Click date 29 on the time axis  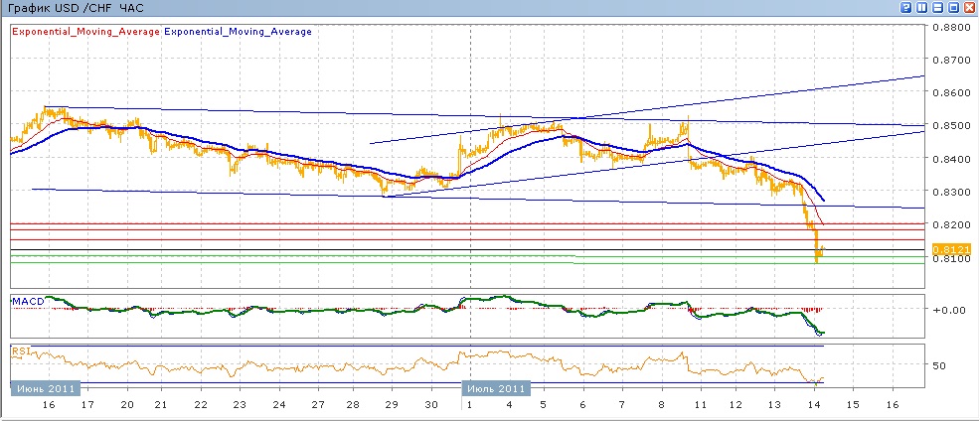[392, 406]
